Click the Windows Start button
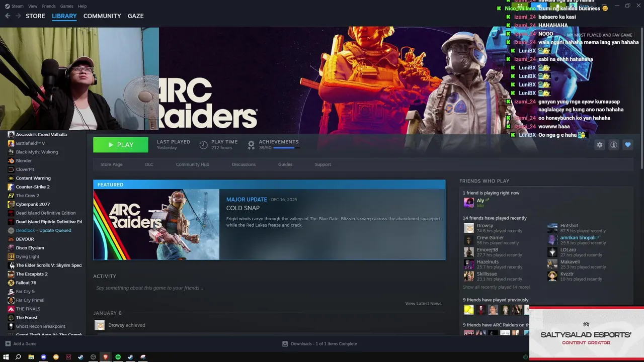Screen dimensions: 644x362 (6, 357)
